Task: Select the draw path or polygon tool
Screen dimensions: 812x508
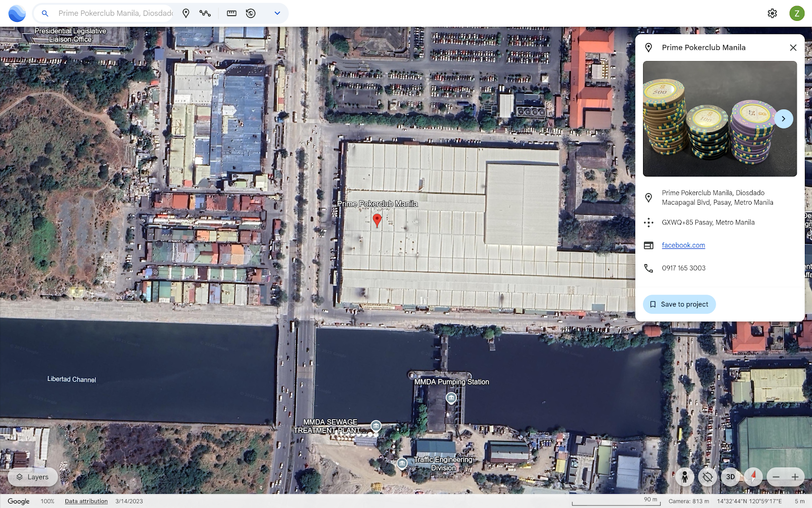Action: tap(205, 13)
